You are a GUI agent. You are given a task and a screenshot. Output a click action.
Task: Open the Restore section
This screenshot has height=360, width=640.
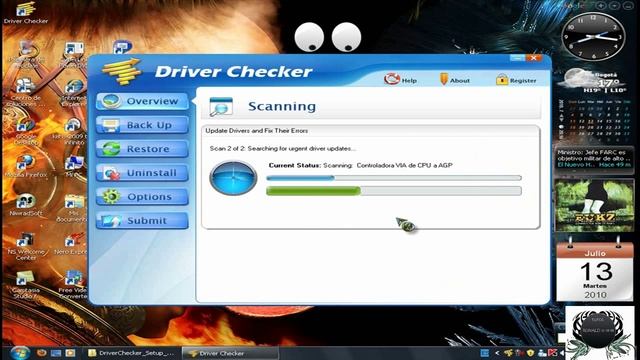pos(142,149)
